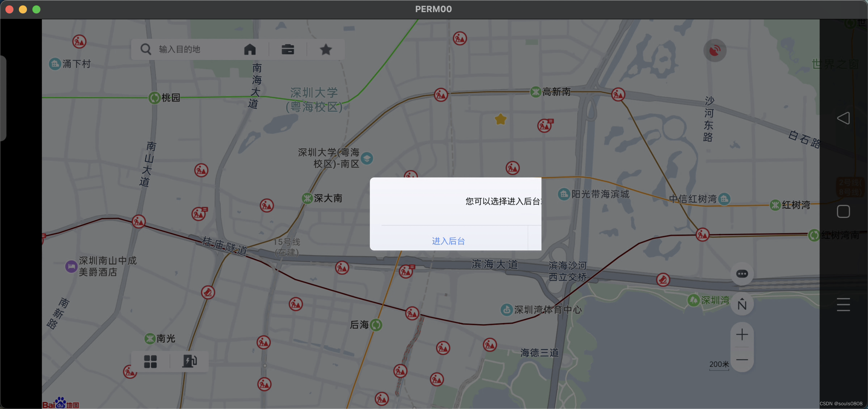Tap the 桂庙隧道 road label

tap(224, 246)
